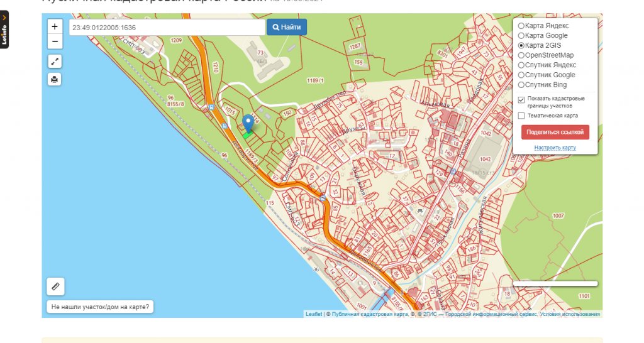This screenshot has height=343, width=644.
Task: Select Спутник Bing satellite layer
Action: (x=521, y=85)
